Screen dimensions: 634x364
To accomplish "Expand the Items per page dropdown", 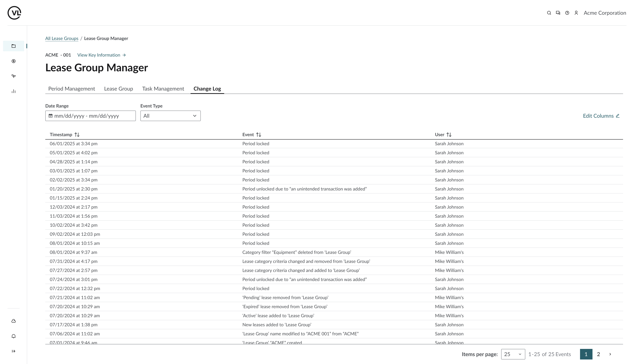I will click(x=513, y=354).
